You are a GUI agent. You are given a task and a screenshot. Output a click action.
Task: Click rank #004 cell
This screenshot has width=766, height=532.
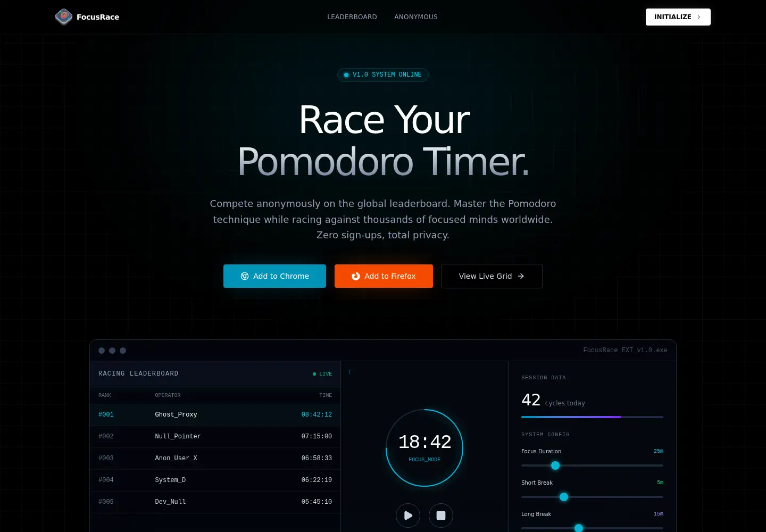click(106, 480)
